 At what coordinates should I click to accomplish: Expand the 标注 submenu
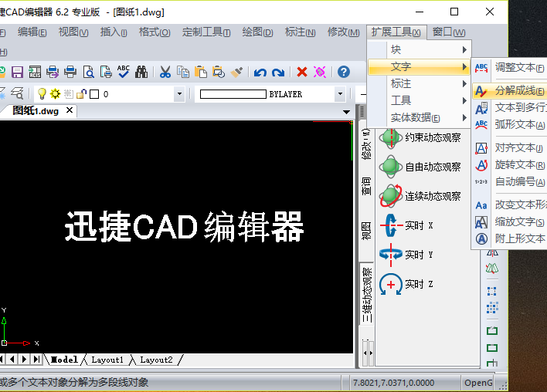pyautogui.click(x=420, y=83)
